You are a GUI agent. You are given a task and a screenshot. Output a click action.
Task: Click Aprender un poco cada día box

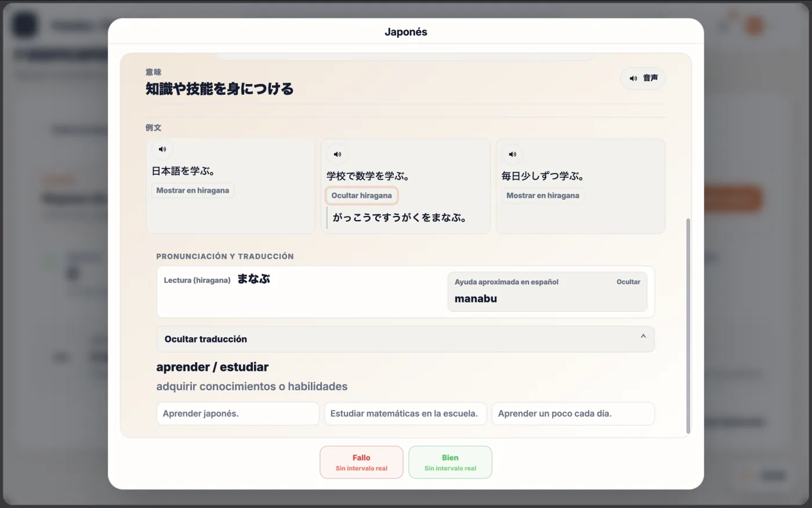pyautogui.click(x=573, y=414)
